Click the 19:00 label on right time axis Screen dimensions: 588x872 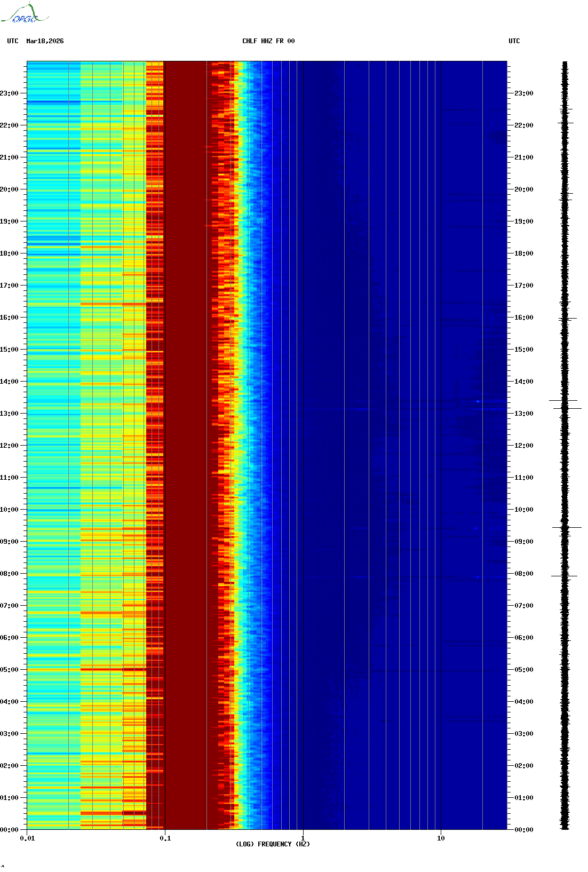tap(523, 221)
